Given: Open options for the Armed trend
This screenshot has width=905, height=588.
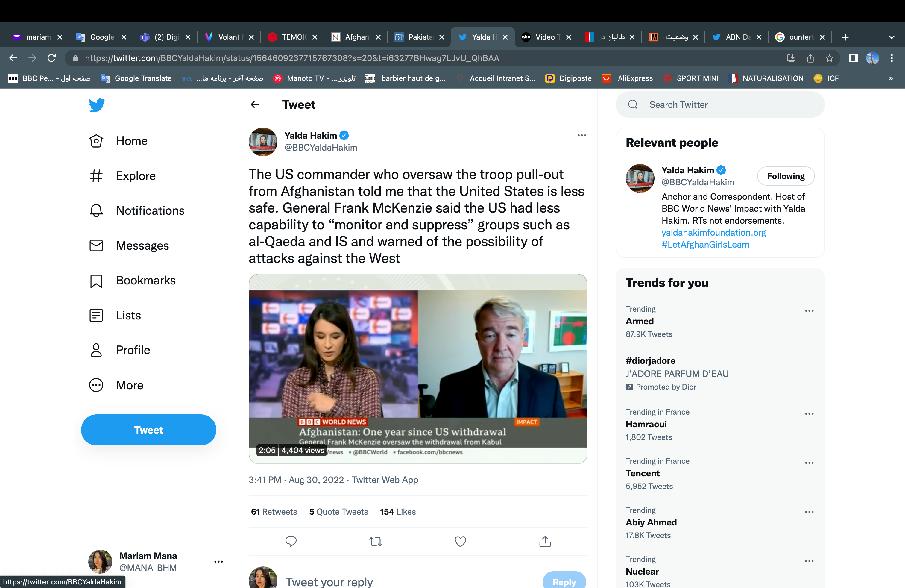Looking at the screenshot, I should point(809,311).
